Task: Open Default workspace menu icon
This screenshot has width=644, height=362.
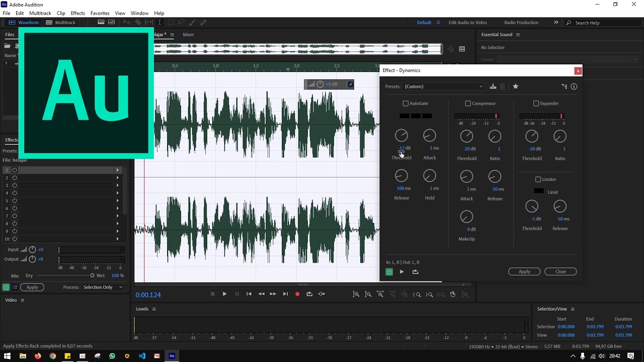Action: (x=438, y=23)
